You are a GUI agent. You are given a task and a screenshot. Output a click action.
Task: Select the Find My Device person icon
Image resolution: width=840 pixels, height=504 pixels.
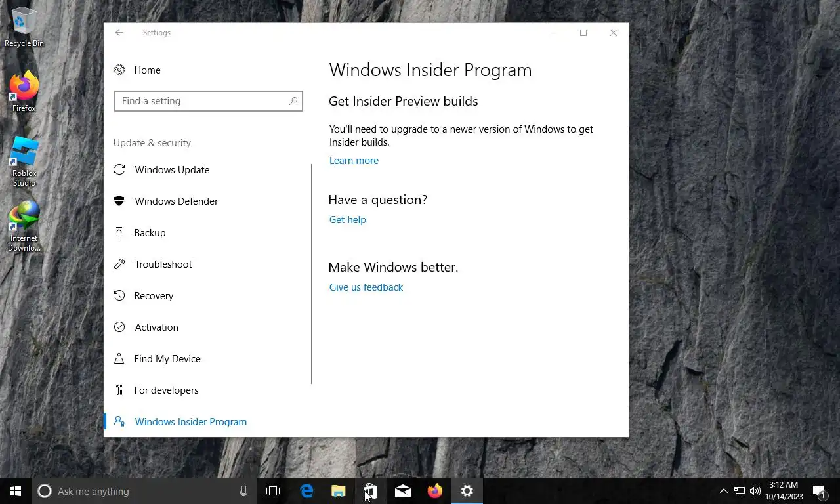pos(119,358)
